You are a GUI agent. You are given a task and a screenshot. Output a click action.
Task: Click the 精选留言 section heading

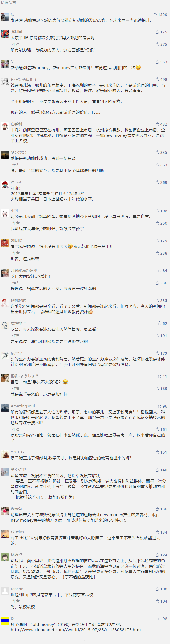(x=9, y=3)
